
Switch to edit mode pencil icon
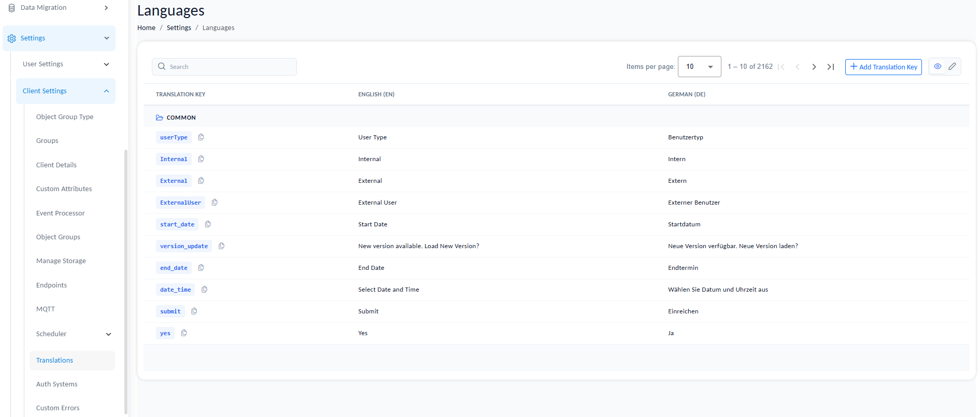click(953, 66)
